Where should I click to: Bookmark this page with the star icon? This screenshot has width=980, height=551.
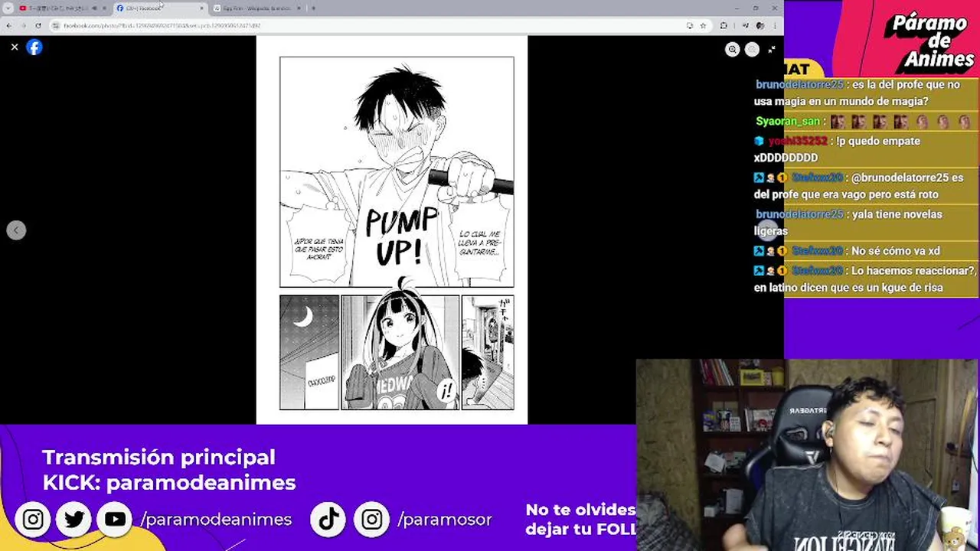703,25
